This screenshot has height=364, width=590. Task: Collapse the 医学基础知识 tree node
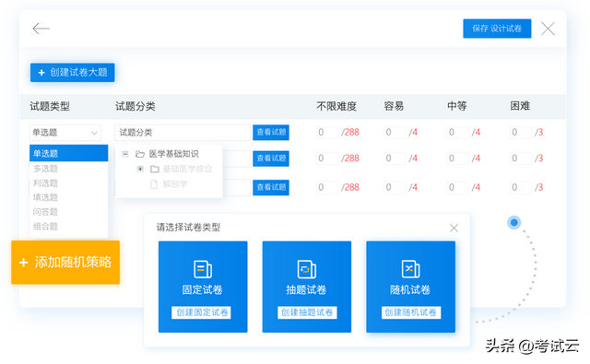click(125, 154)
